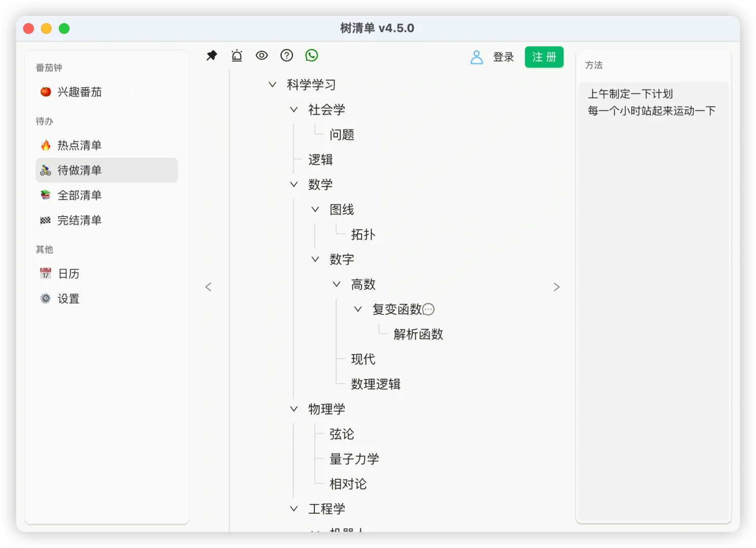Open the reminder alarm icon

pyautogui.click(x=236, y=55)
